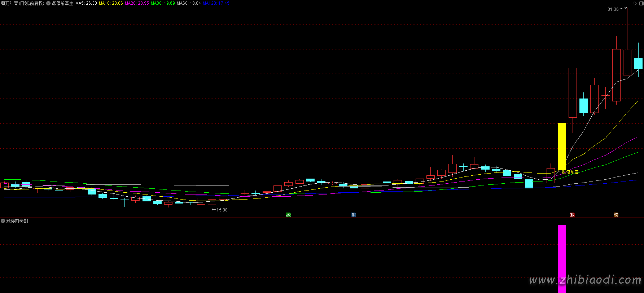Select the green MA30 indicator label
Screen dimensions: 644x293
point(163,3)
